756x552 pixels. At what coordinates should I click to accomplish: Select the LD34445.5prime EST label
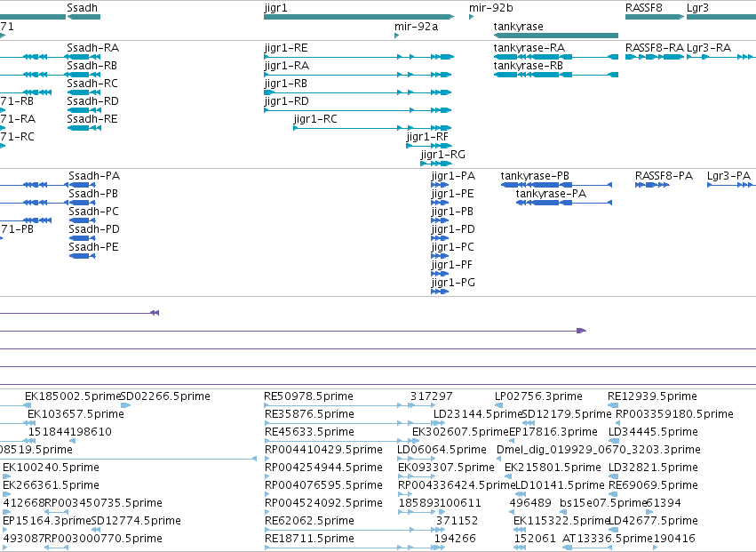point(653,432)
